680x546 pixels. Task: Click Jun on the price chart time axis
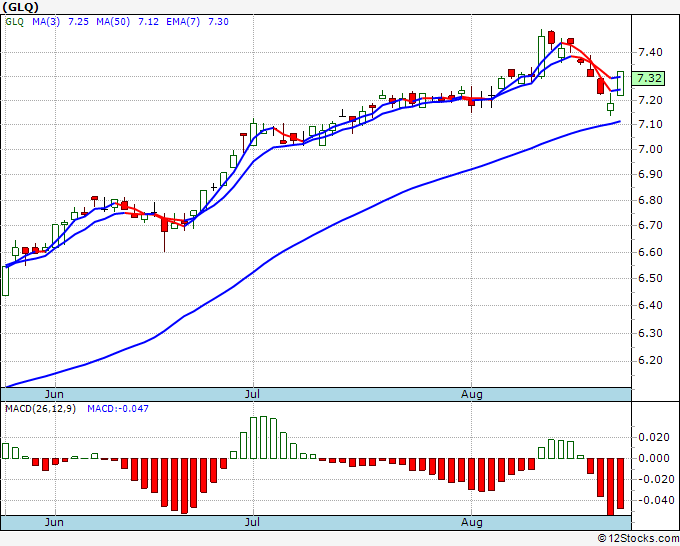(x=54, y=394)
